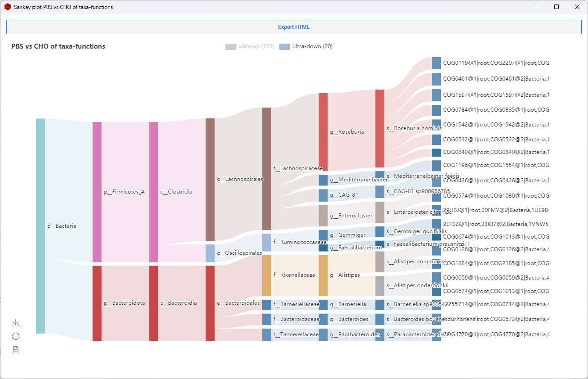Click the g__Mediterraneibacter node

(323, 180)
